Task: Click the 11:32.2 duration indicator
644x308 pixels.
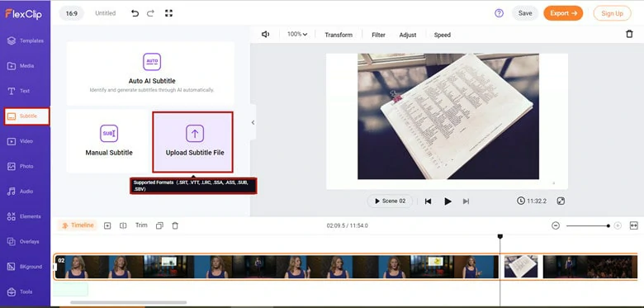Action: point(532,201)
